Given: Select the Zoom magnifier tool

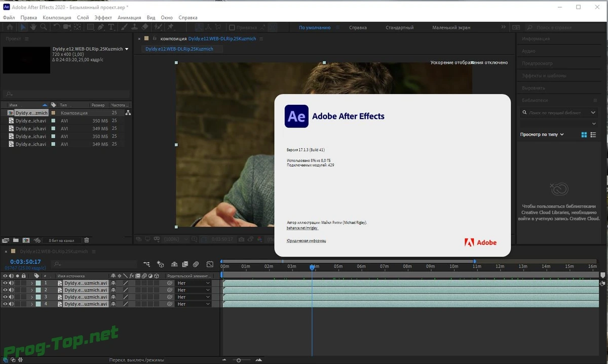Looking at the screenshot, I should (44, 27).
